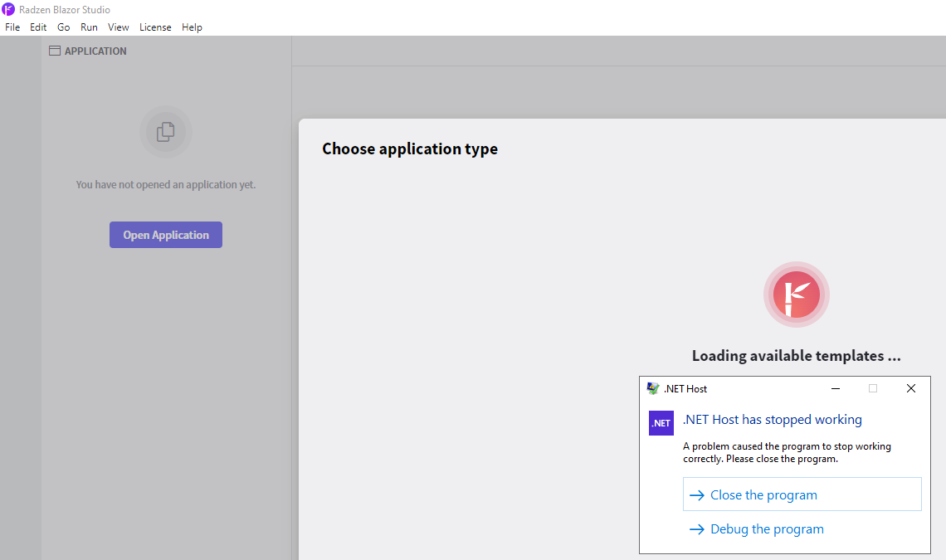The height and width of the screenshot is (560, 946).
Task: Click the disabled maximize button of .NET Host
Action: (x=873, y=388)
